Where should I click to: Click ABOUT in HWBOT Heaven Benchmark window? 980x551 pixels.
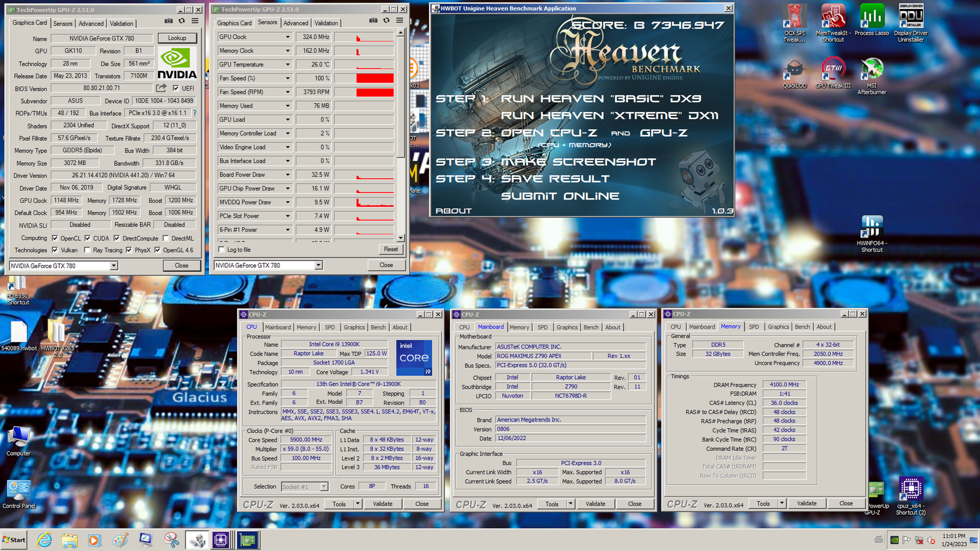pyautogui.click(x=453, y=211)
